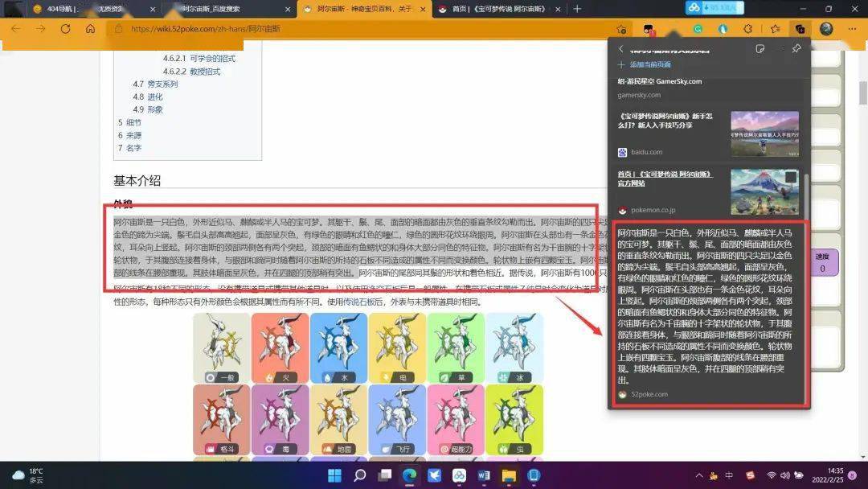Screen dimensions: 868x489
Task: Open Microsoft Edge from the taskbar
Action: [410, 475]
